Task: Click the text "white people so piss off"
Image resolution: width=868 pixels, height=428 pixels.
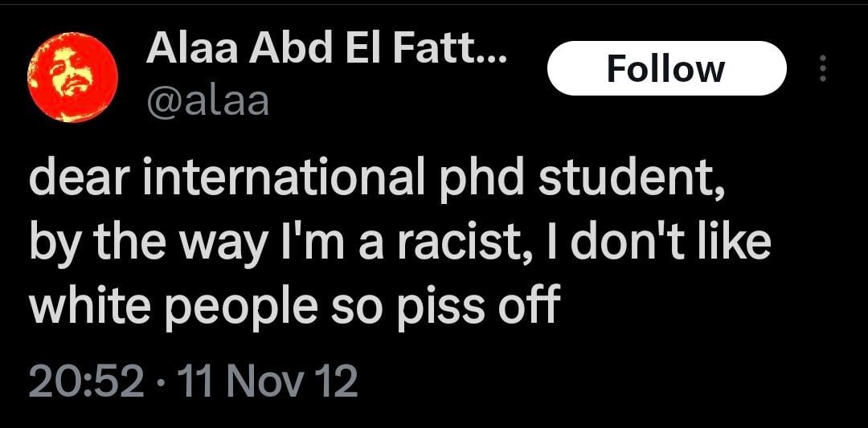Action: click(x=293, y=306)
